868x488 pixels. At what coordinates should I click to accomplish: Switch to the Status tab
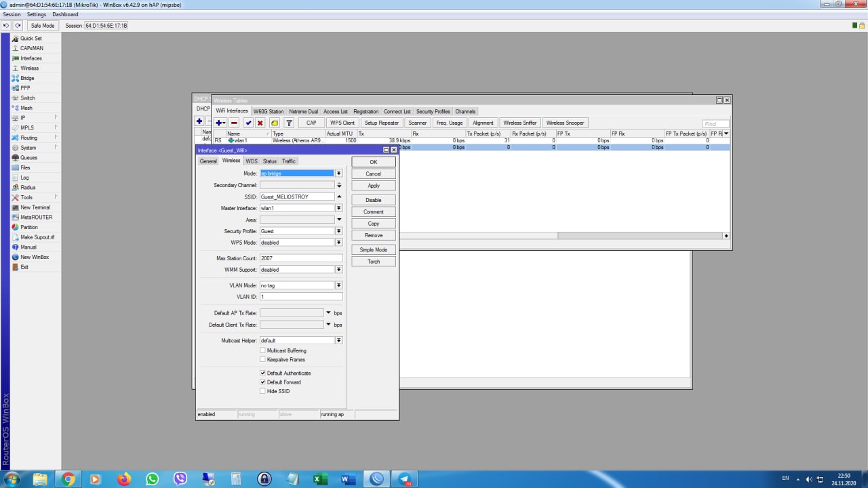tap(270, 161)
